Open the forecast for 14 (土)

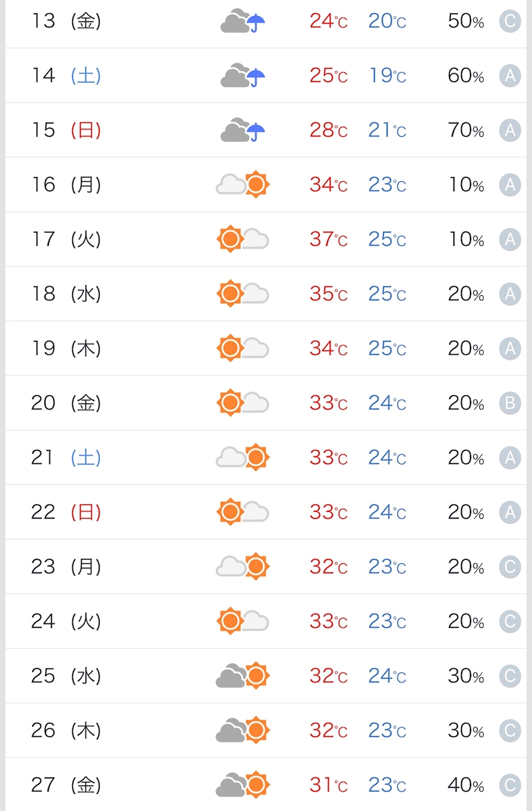point(66,76)
